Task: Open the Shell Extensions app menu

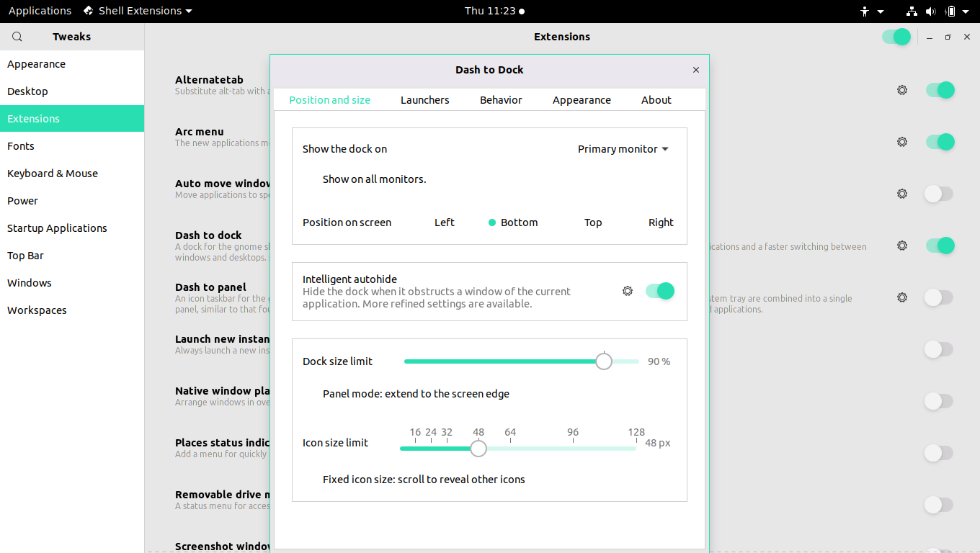Action: click(138, 11)
